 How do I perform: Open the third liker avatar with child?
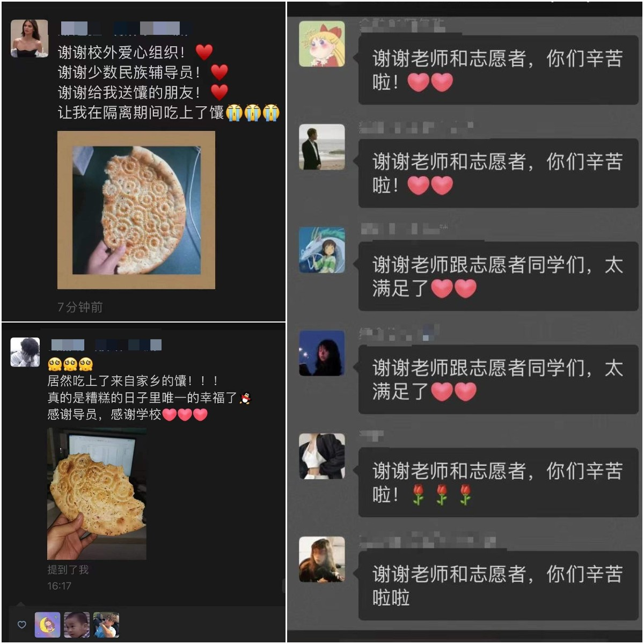tap(106, 625)
